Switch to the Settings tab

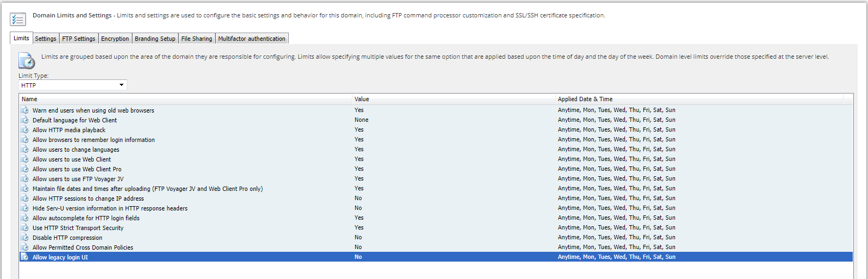[46, 39]
